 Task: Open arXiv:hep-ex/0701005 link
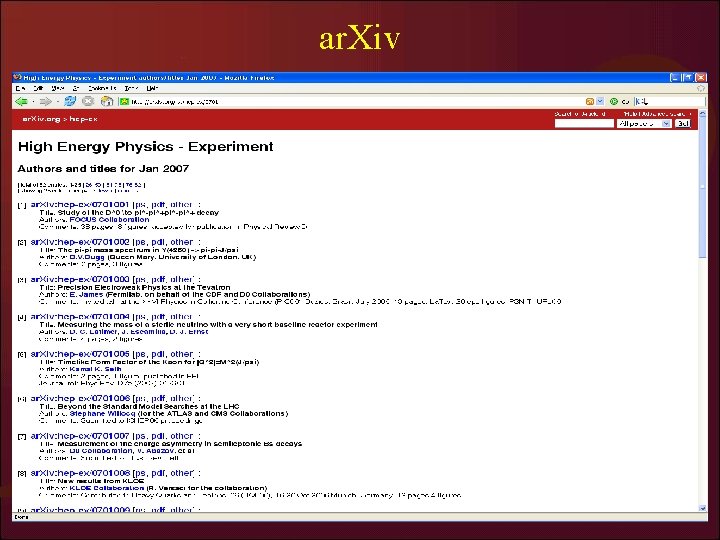(x=80, y=354)
